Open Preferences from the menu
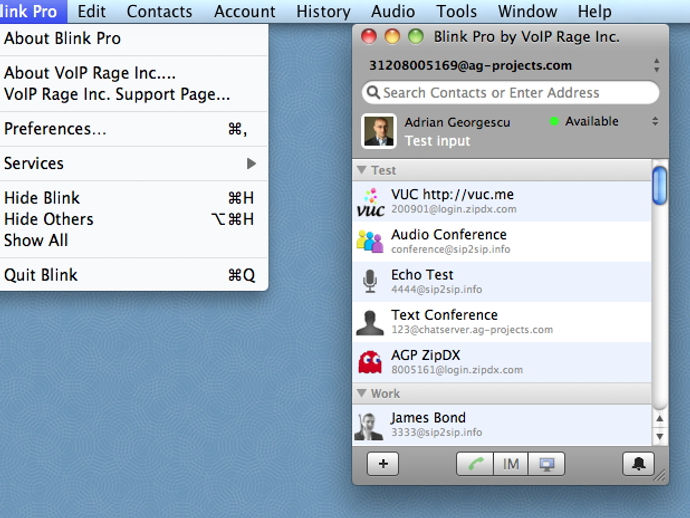 pyautogui.click(x=134, y=129)
